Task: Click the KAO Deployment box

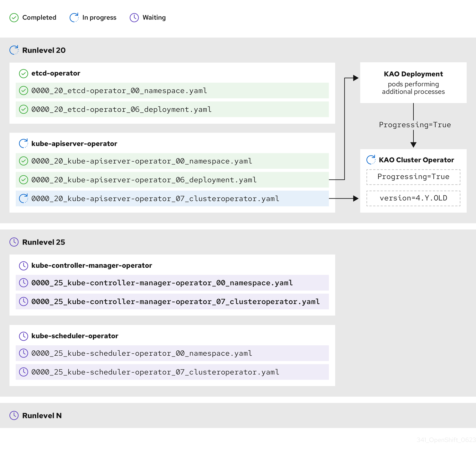Action: (413, 83)
